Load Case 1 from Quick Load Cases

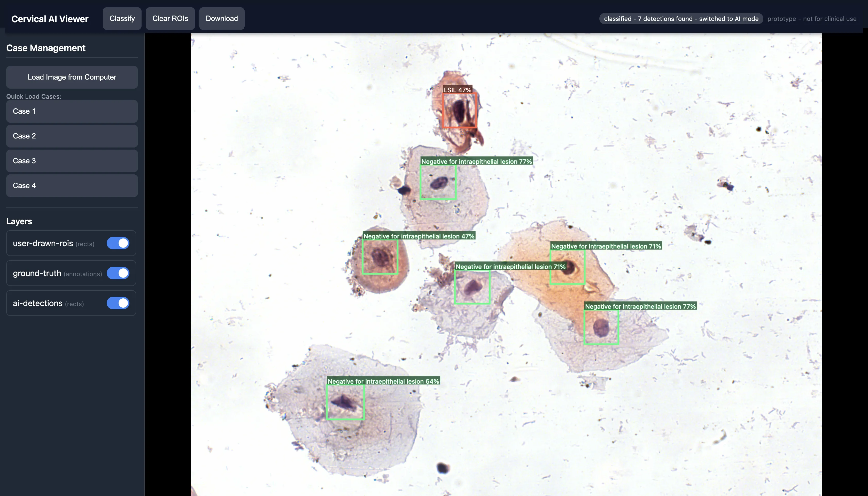[x=72, y=111]
